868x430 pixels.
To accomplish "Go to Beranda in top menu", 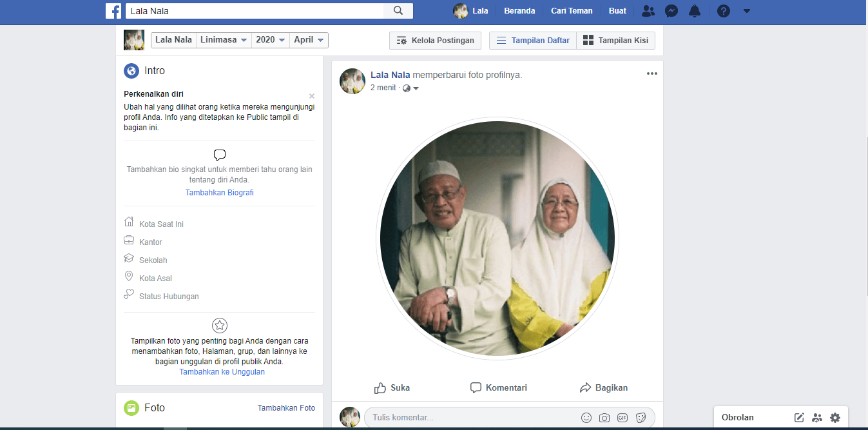I will click(519, 11).
